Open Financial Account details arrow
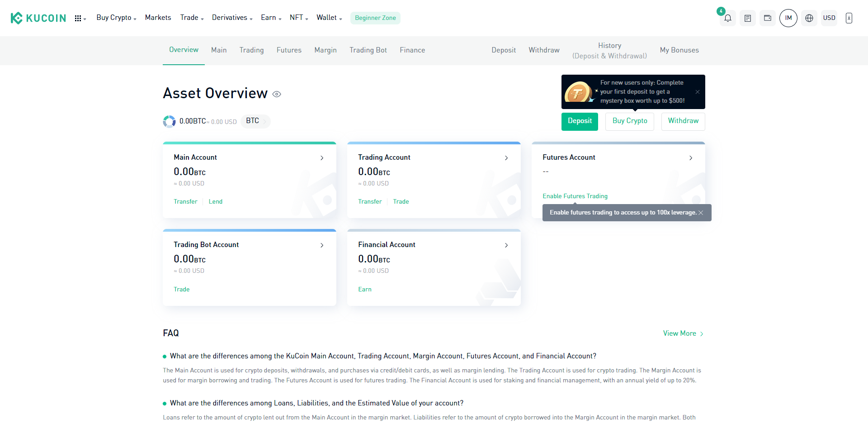Screen dimensions: 868x424 506,245
